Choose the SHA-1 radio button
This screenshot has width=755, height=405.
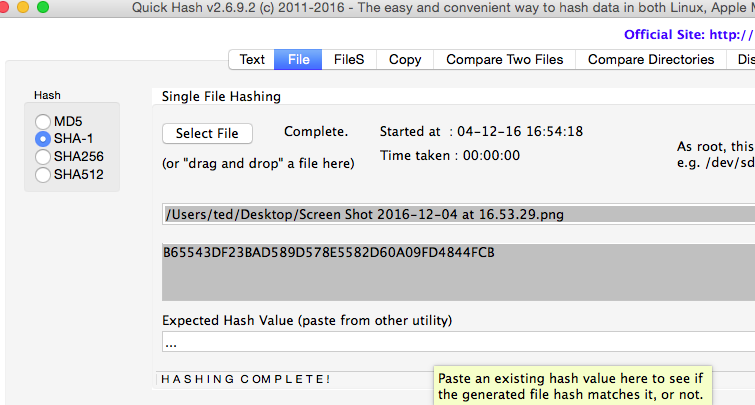pyautogui.click(x=43, y=139)
